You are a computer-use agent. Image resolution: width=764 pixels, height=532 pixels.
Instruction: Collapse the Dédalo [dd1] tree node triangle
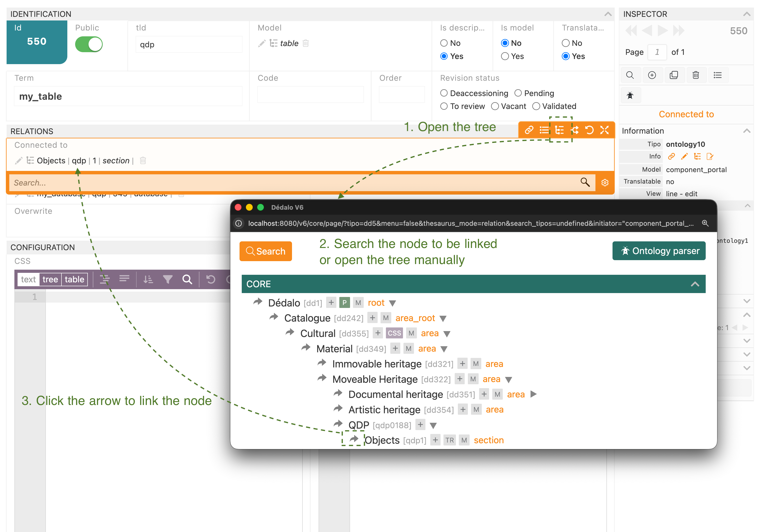393,303
